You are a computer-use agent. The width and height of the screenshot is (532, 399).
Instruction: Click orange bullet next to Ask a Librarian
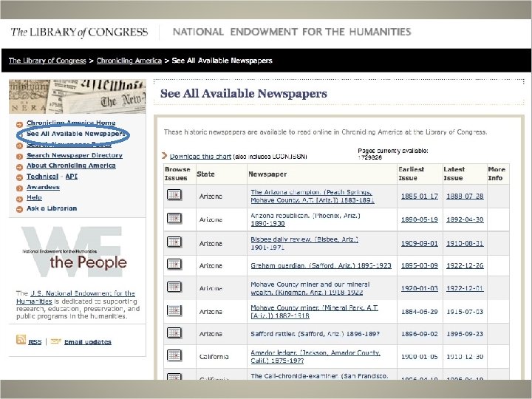20,209
